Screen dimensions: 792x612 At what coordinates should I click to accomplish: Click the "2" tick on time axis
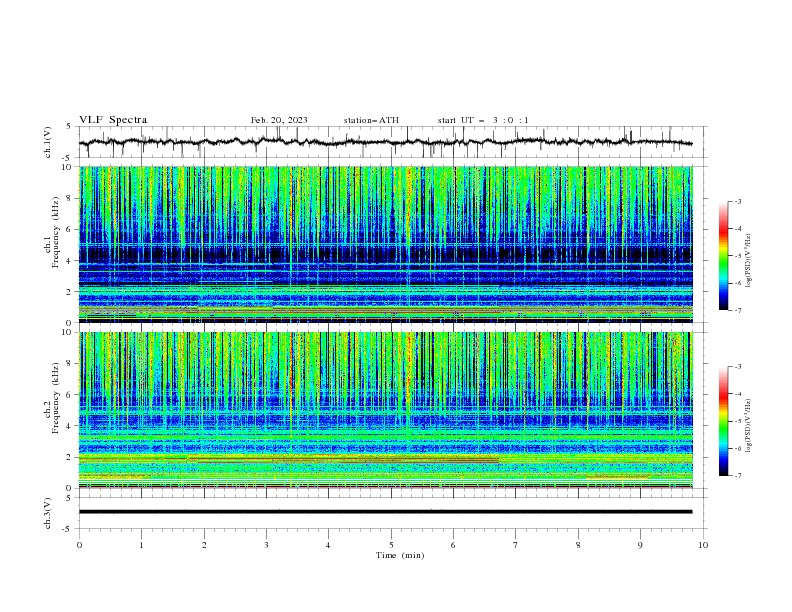204,545
